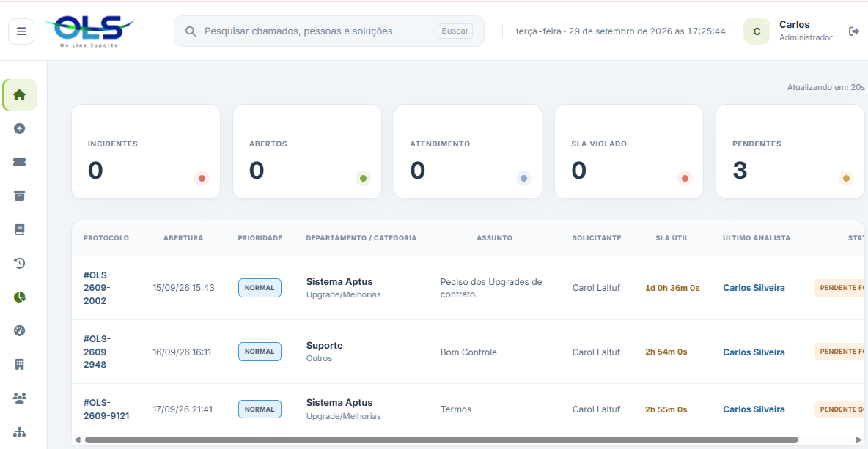Screen dimensions: 868x449
Task: Click Carlos Silveira in the 15/09/26 row
Action: click(754, 288)
